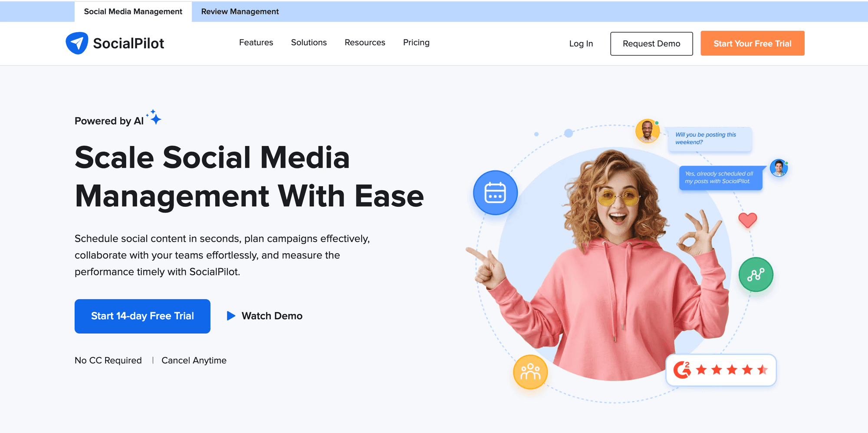The height and width of the screenshot is (433, 868).
Task: Click the Watch Demo link text
Action: click(272, 316)
